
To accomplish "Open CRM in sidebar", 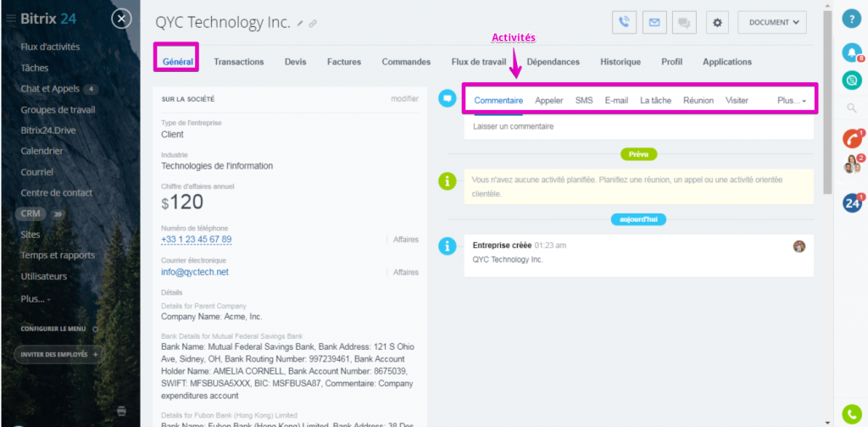I will tap(31, 213).
